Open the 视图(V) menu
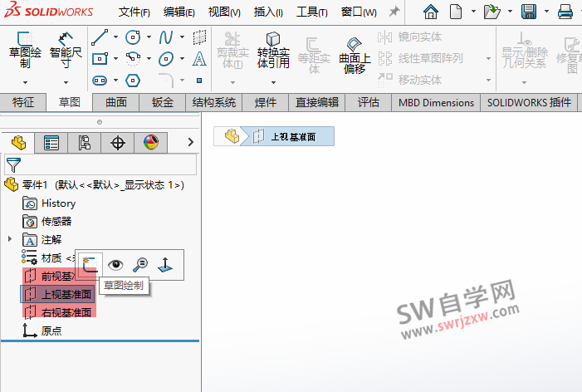The height and width of the screenshot is (392, 582). point(224,12)
